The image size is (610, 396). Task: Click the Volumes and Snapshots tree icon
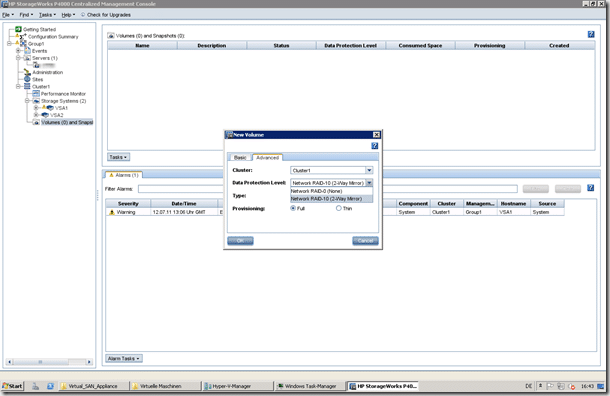(x=36, y=122)
